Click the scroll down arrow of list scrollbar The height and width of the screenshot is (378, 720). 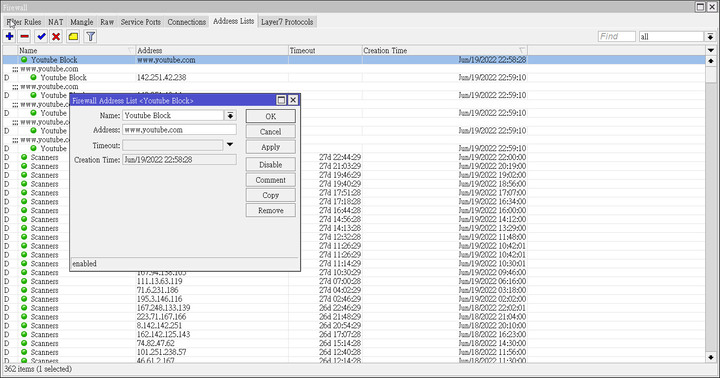[x=711, y=357]
